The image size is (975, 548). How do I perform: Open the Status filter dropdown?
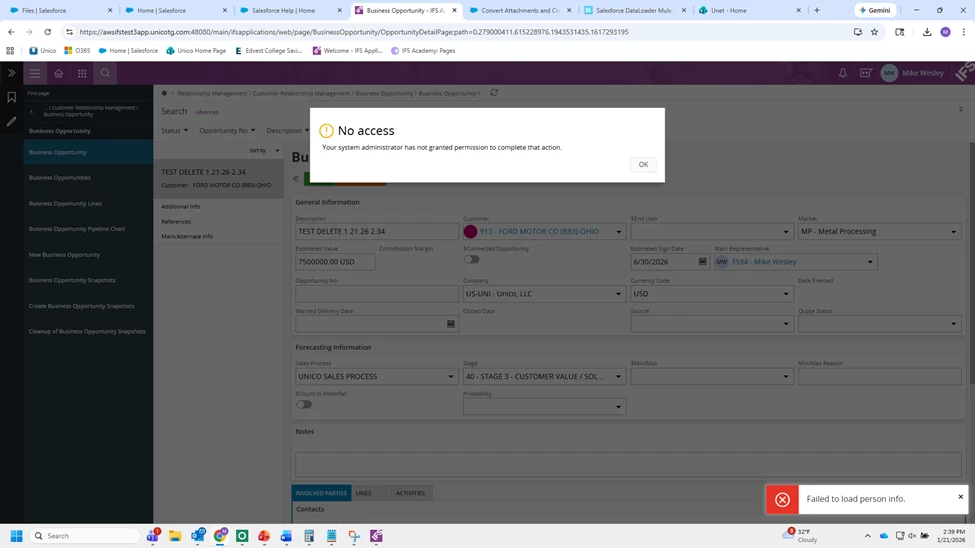click(x=175, y=131)
